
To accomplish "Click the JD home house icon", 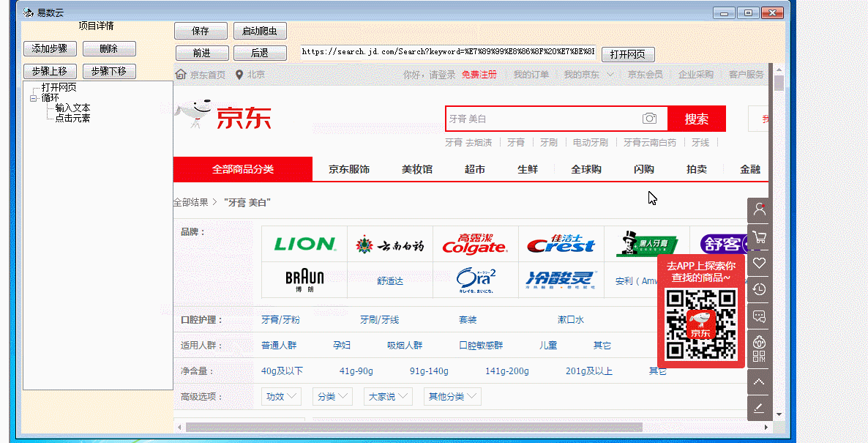I will pyautogui.click(x=180, y=74).
